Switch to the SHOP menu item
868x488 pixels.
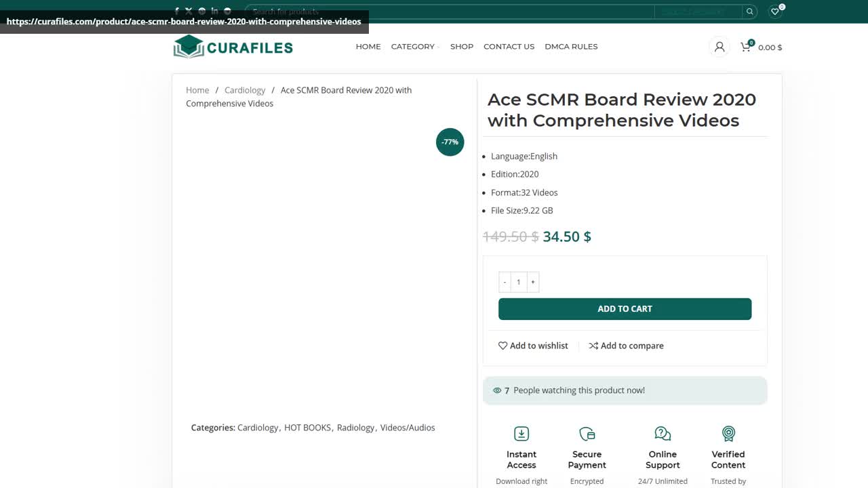[462, 46]
